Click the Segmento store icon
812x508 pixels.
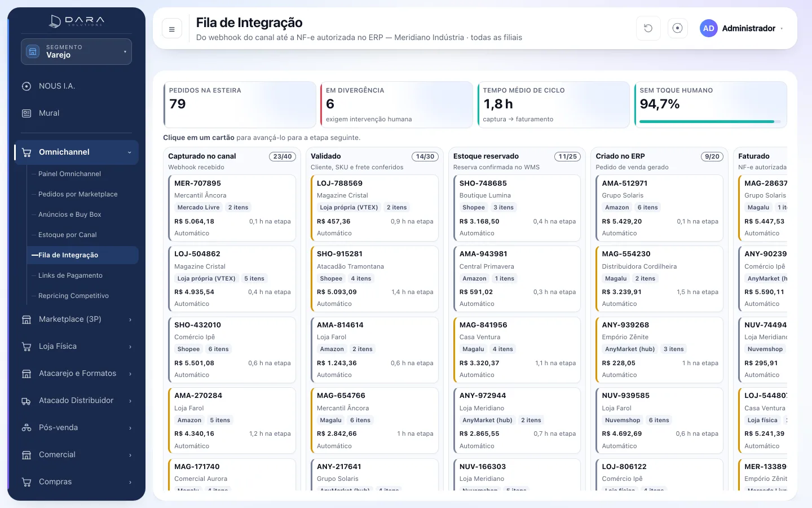point(33,51)
